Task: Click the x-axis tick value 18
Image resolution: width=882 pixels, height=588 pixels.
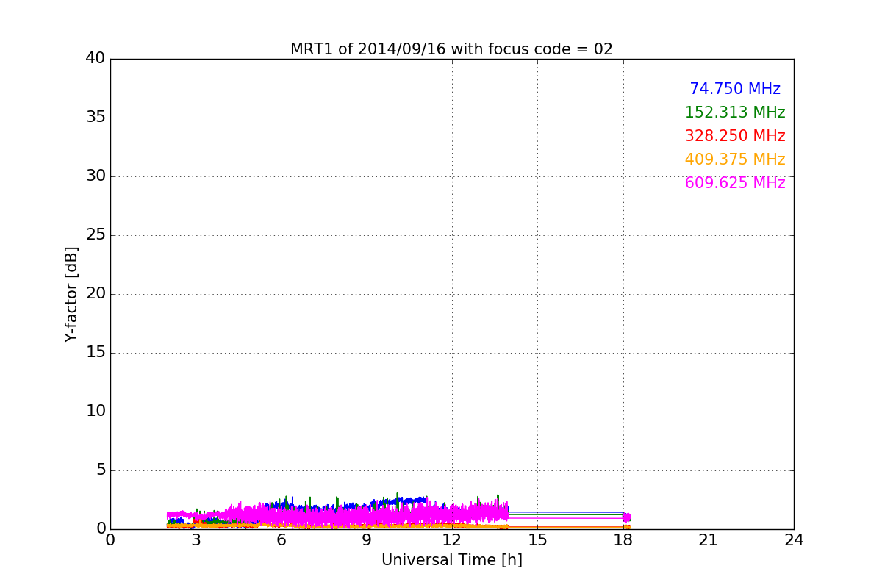Action: [623, 540]
